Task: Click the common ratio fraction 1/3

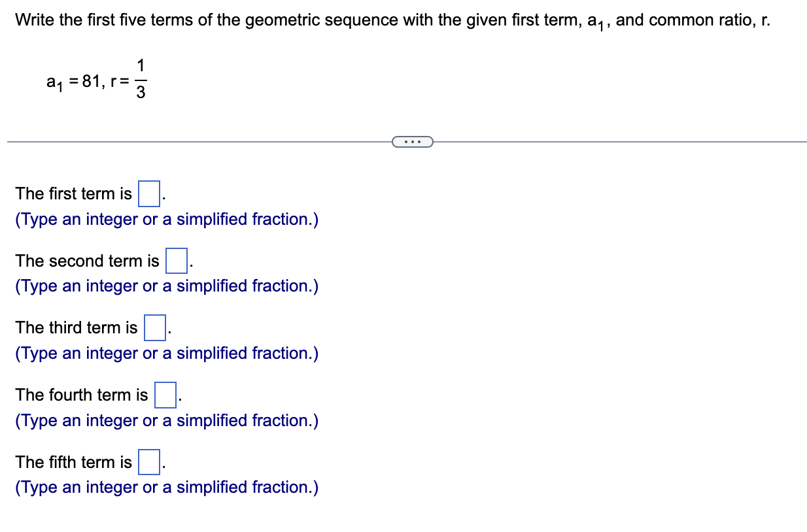Action: (x=141, y=80)
